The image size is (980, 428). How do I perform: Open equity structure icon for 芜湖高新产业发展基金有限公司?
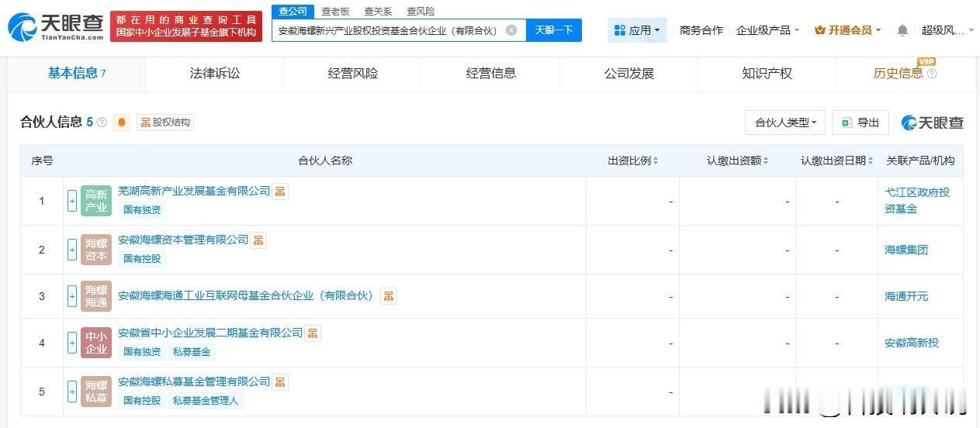pos(280,191)
